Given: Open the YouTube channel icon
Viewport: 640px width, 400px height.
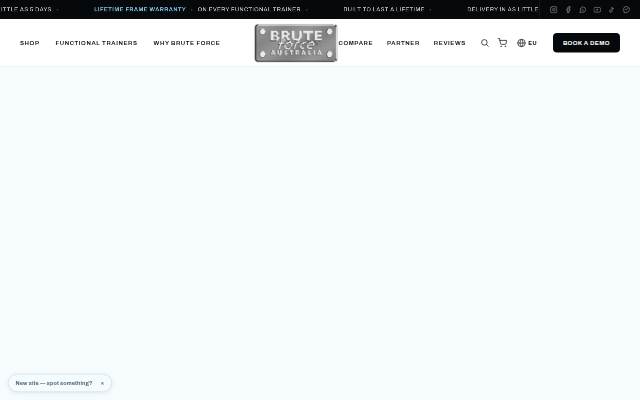Looking at the screenshot, I should click(597, 9).
